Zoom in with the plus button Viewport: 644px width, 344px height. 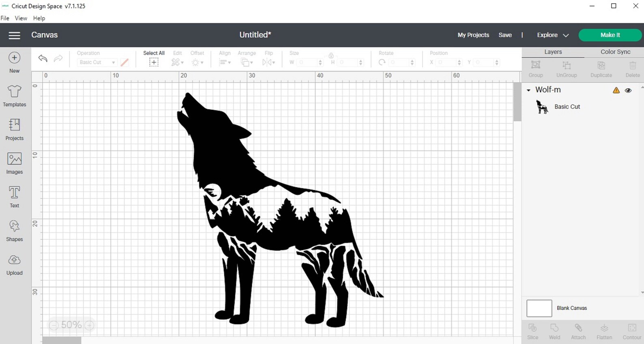coord(89,325)
